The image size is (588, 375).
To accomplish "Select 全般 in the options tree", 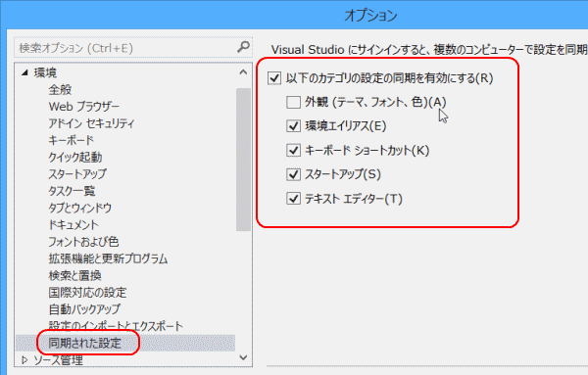I will point(60,89).
